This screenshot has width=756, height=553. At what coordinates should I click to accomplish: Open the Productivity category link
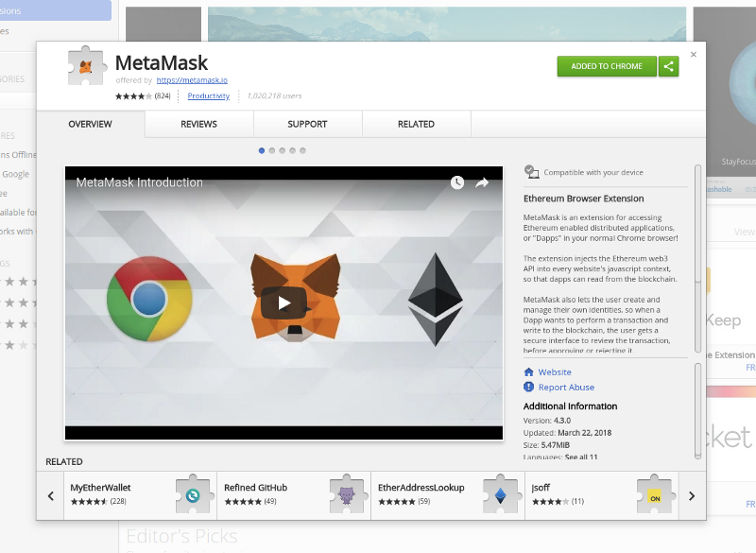(209, 95)
